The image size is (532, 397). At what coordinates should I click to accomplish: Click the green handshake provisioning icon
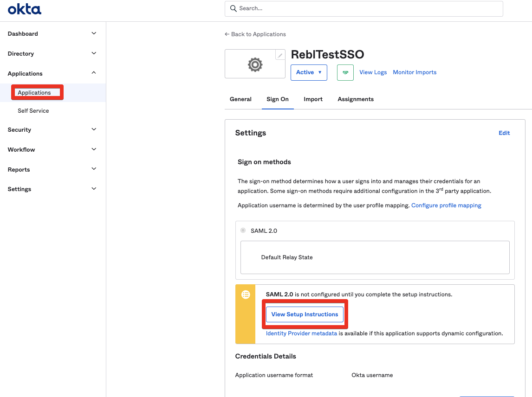click(x=345, y=72)
